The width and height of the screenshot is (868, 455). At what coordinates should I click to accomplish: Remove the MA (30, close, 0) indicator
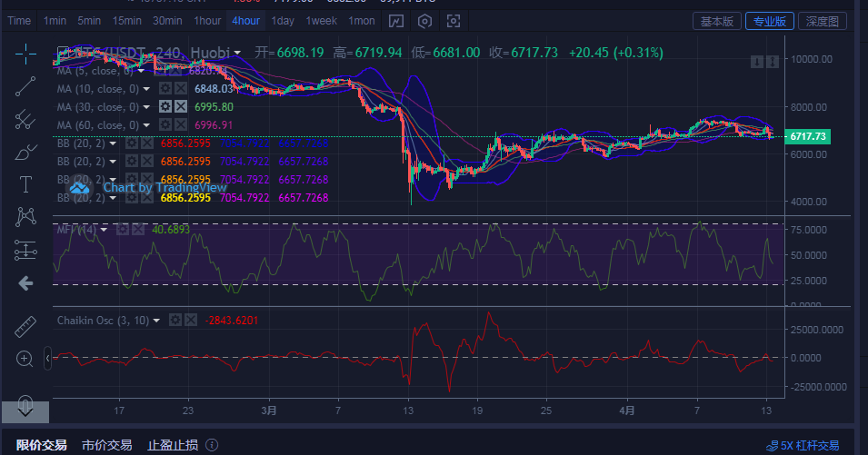(x=181, y=106)
